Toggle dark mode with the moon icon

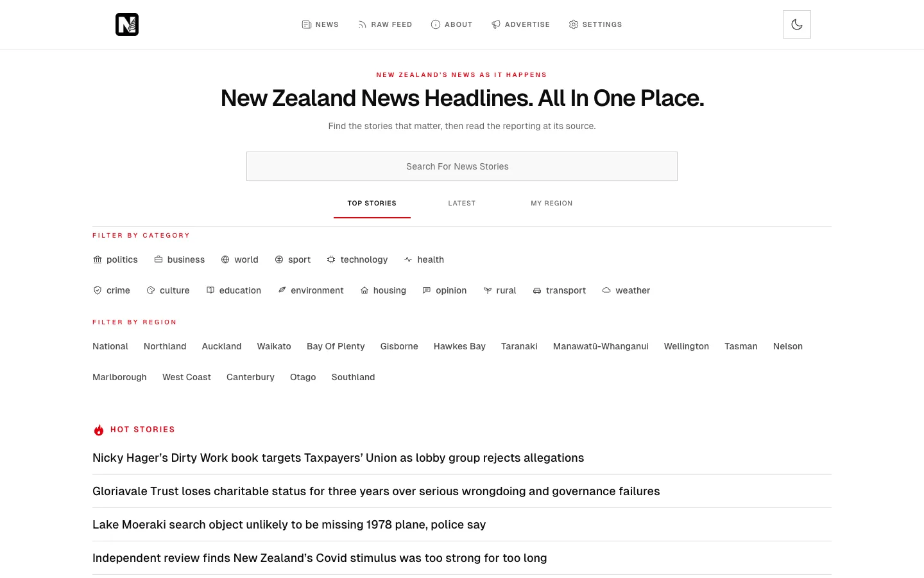797,24
